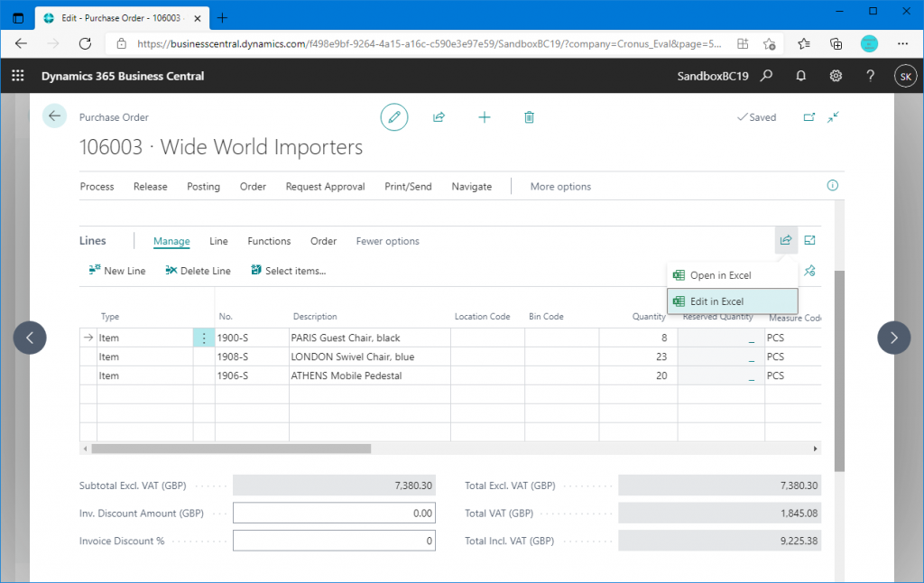Click Select items...
Viewport: 924px width, 583px height.
coord(288,271)
